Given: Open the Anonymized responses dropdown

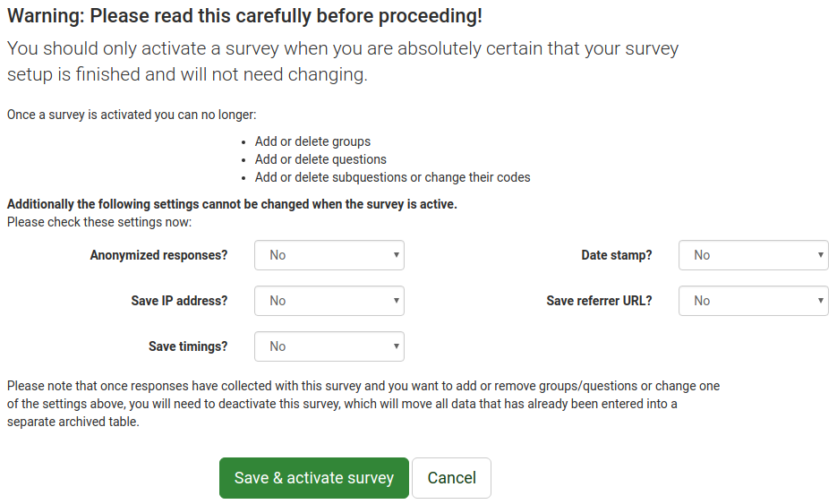Looking at the screenshot, I should [329, 255].
